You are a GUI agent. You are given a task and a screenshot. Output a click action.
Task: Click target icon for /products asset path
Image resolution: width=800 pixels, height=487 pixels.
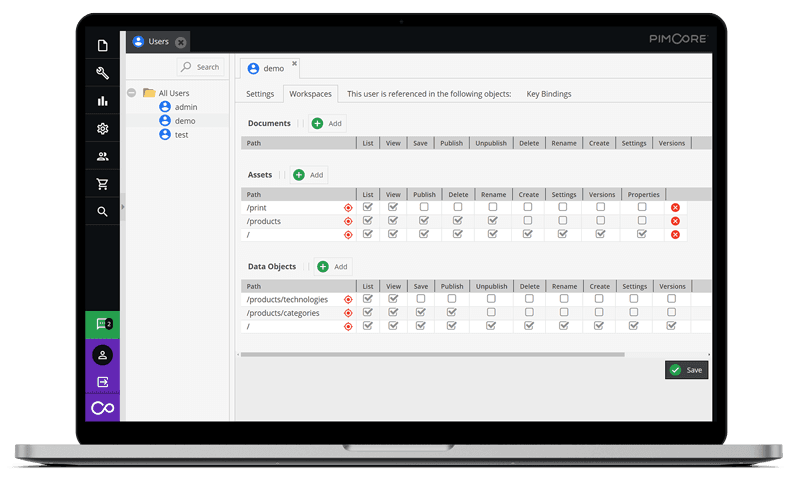click(x=348, y=221)
